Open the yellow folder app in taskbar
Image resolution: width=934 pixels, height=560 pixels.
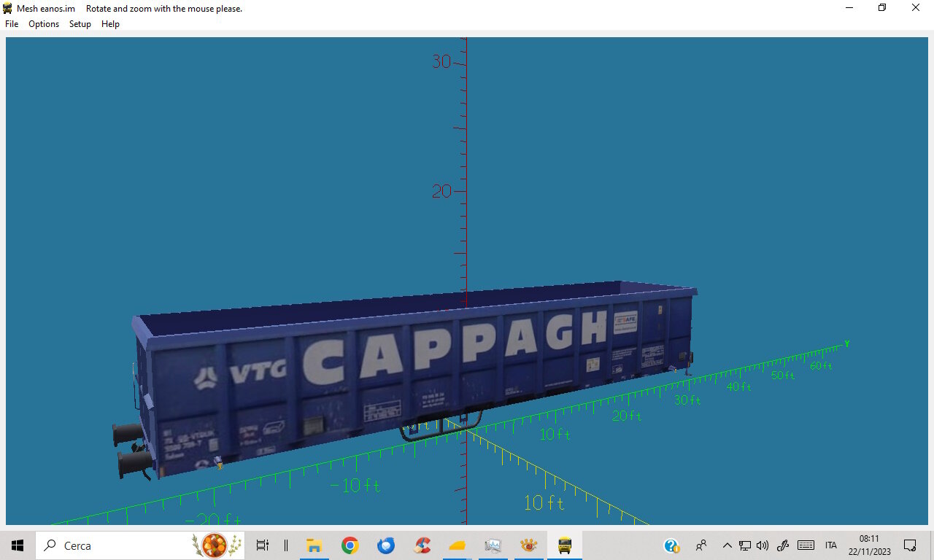pyautogui.click(x=458, y=545)
